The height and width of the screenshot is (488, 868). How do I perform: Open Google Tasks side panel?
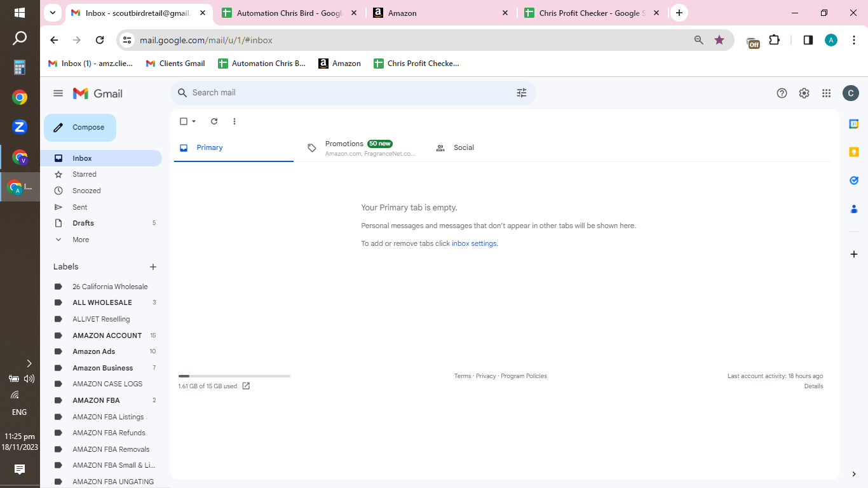point(854,180)
